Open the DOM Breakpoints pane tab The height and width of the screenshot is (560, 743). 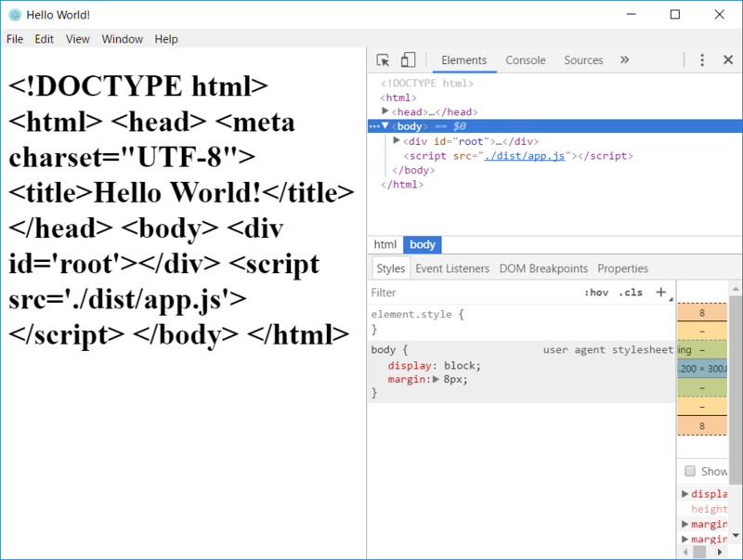coord(543,268)
